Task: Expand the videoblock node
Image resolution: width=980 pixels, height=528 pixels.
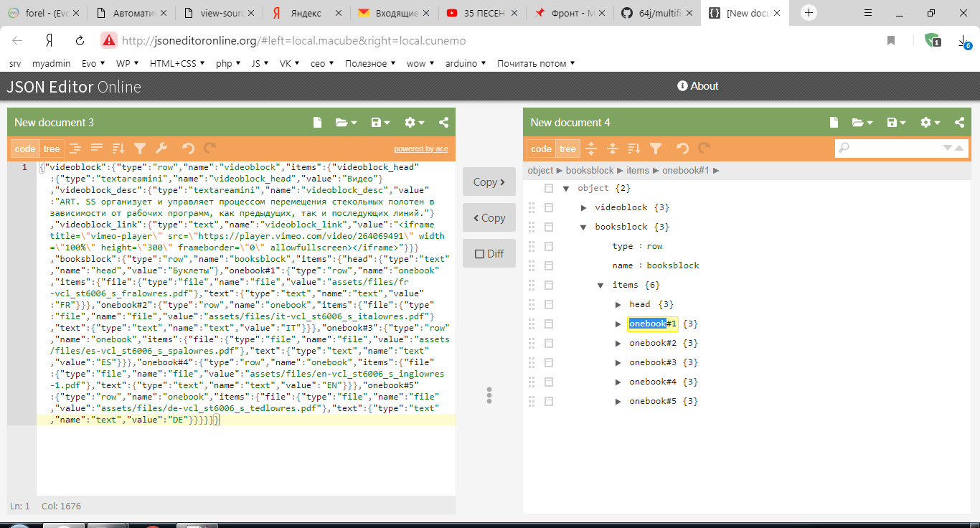Action: (583, 208)
